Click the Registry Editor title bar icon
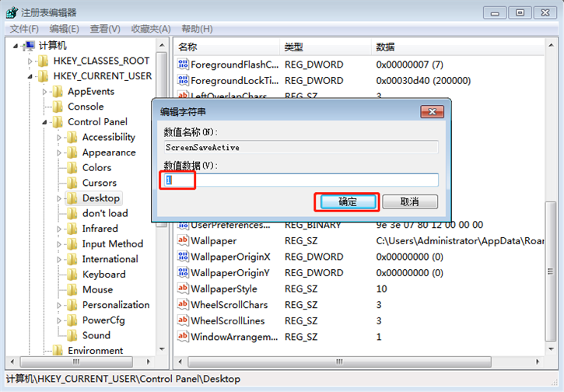 coord(11,12)
